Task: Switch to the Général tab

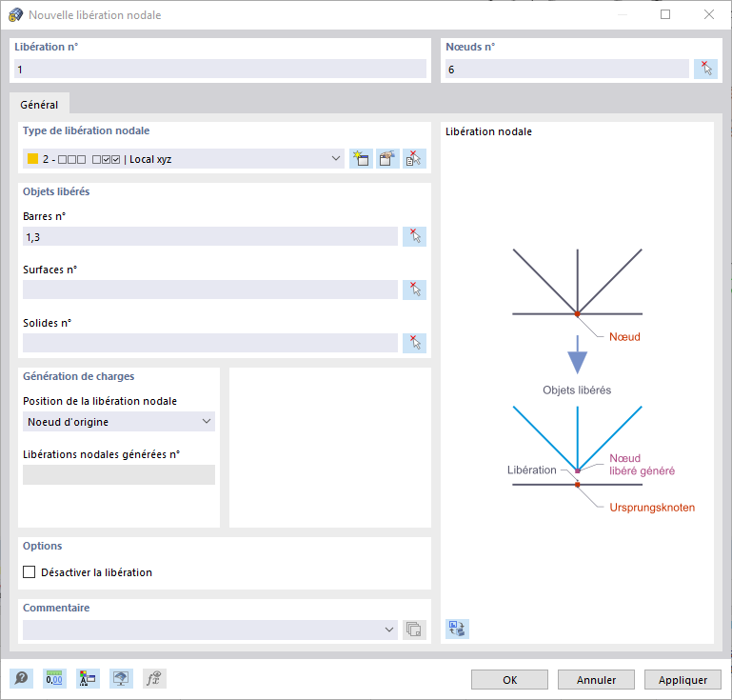Action: [39, 104]
